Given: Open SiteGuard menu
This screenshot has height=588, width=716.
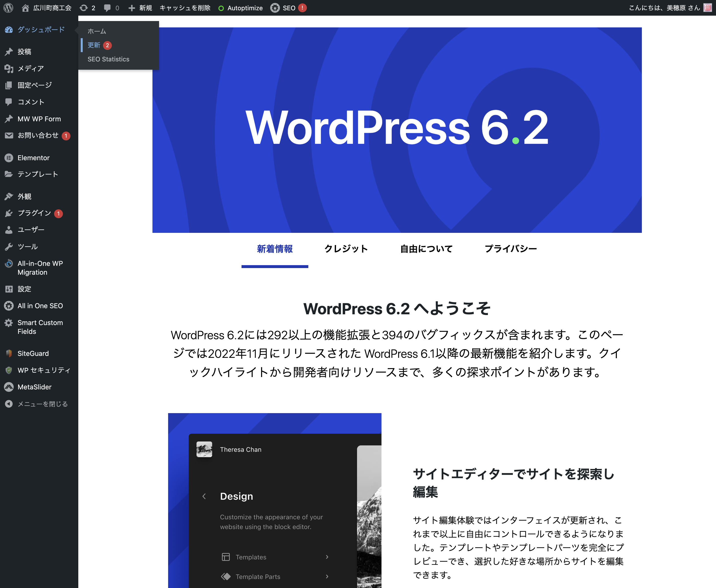Looking at the screenshot, I should coord(39,353).
